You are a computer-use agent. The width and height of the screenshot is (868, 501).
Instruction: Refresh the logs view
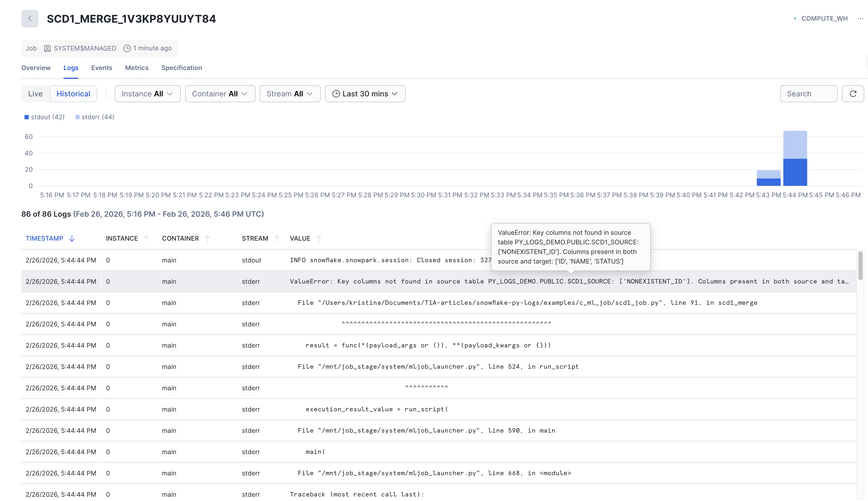(x=853, y=93)
